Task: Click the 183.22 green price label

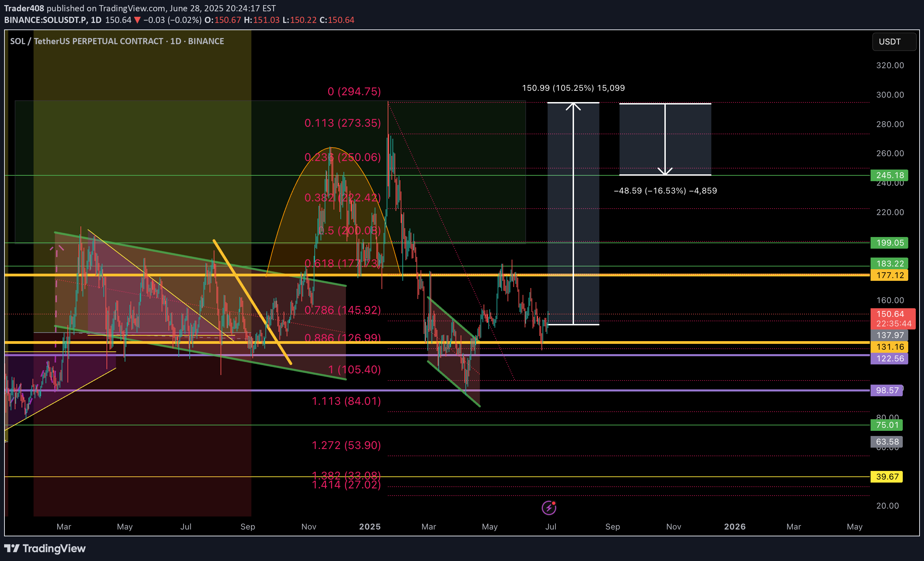Action: pyautogui.click(x=889, y=264)
